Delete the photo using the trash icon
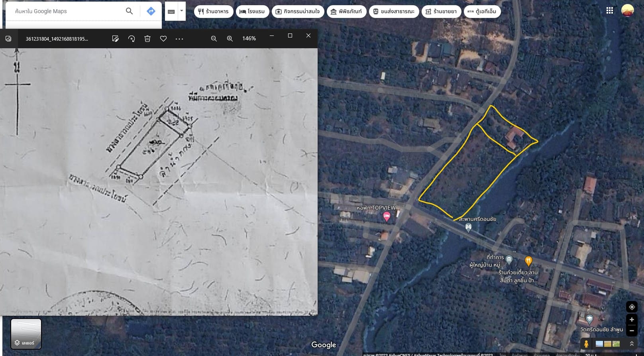 [147, 39]
